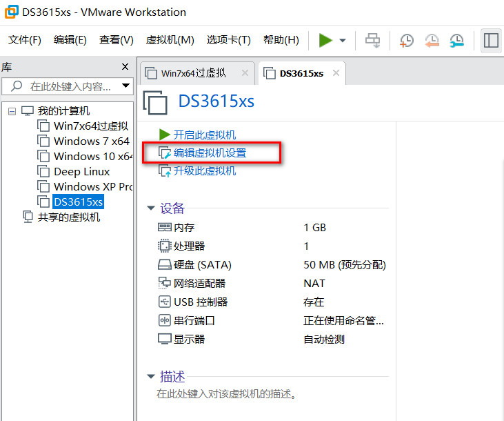Viewport: 504px width, 421px height.
Task: Click the 显示器 display device icon
Action: pyautogui.click(x=165, y=339)
